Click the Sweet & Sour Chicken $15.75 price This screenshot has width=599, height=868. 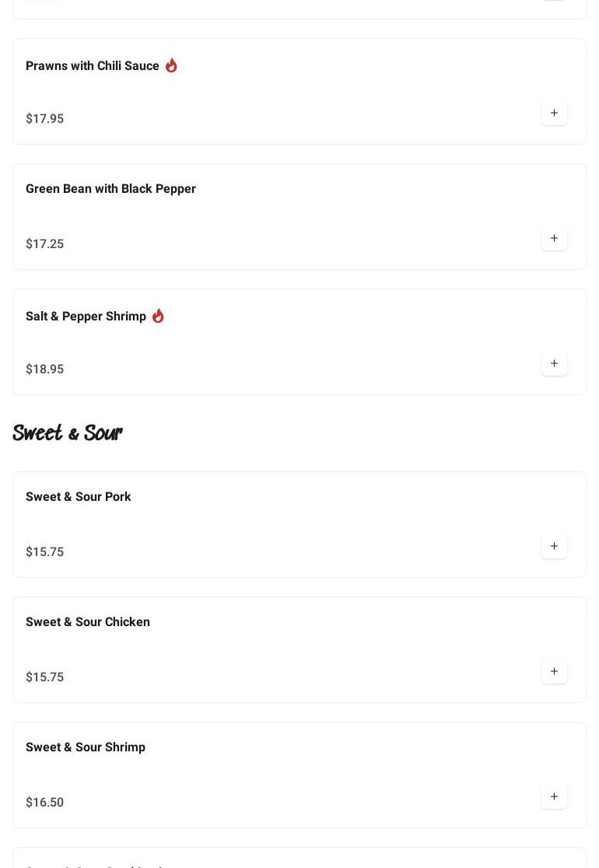click(x=44, y=677)
